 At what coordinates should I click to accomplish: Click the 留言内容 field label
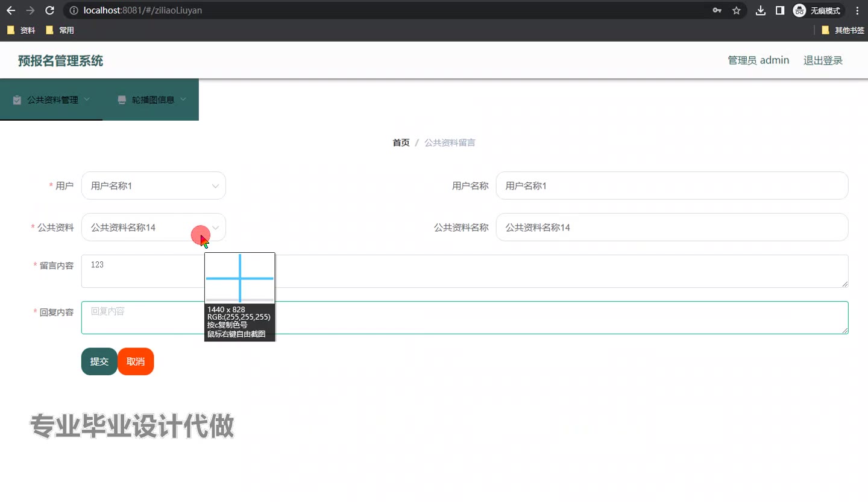(x=57, y=265)
